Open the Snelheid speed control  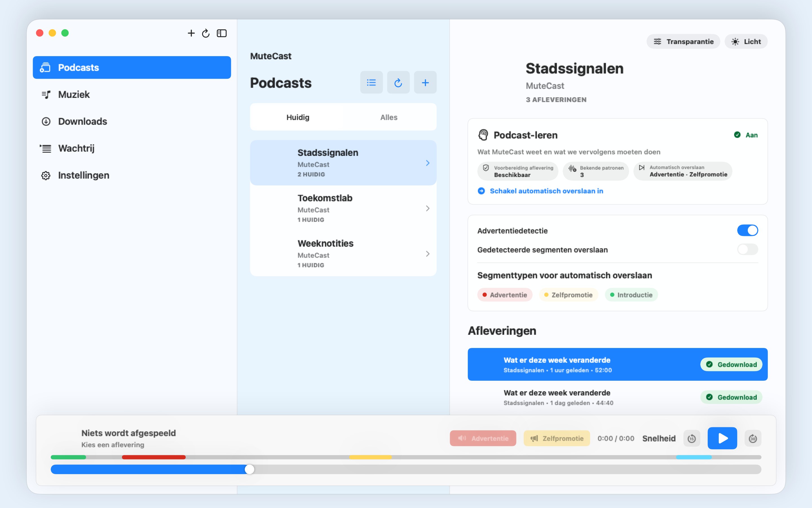[659, 438]
